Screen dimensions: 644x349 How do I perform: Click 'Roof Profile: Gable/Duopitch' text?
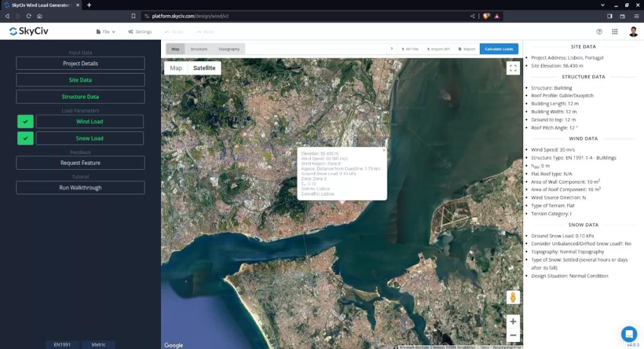(x=562, y=95)
